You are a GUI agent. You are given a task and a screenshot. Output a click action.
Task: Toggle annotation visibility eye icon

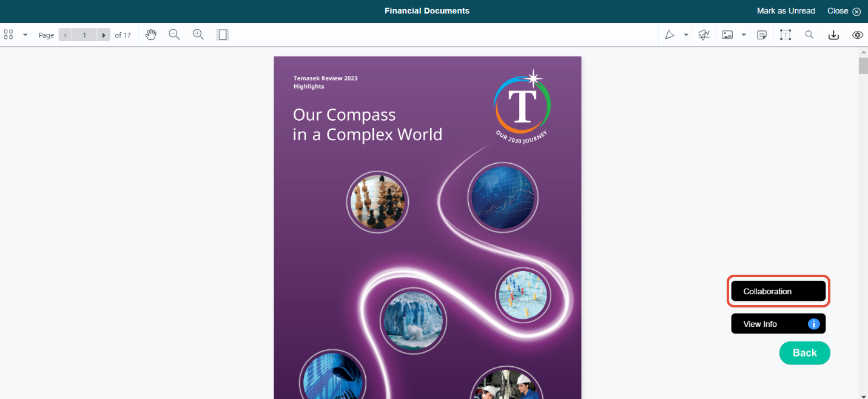click(x=858, y=35)
